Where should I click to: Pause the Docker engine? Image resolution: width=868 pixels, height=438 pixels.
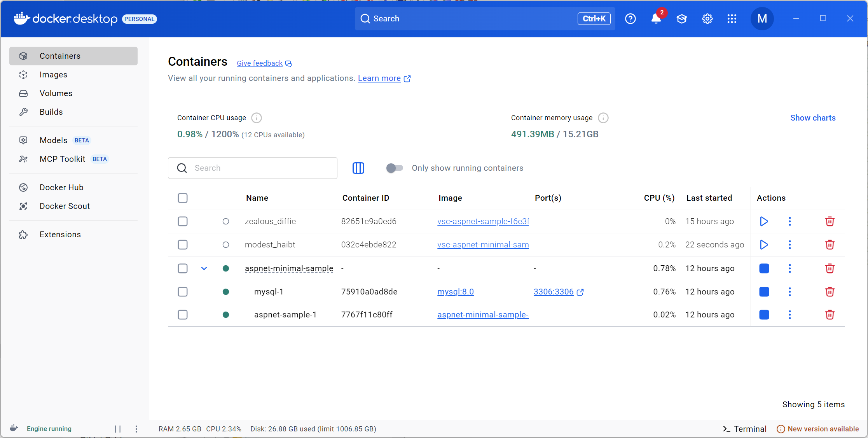point(118,429)
